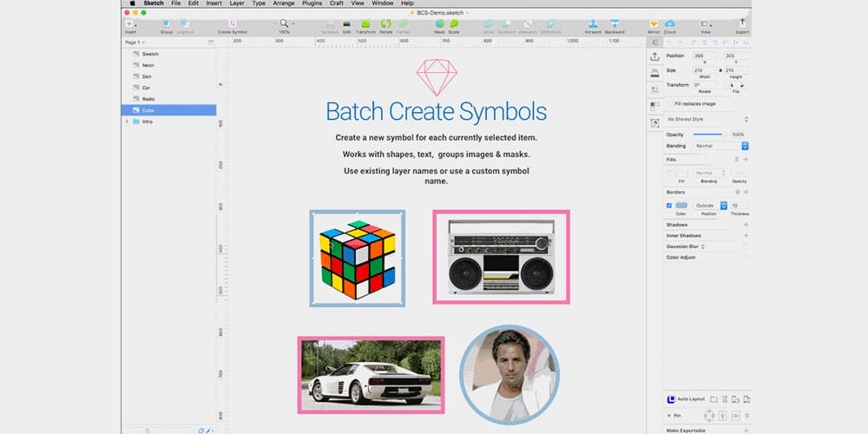Screen dimensions: 868x434
Task: Uncheck the Borders enabled checkbox
Action: pyautogui.click(x=669, y=206)
